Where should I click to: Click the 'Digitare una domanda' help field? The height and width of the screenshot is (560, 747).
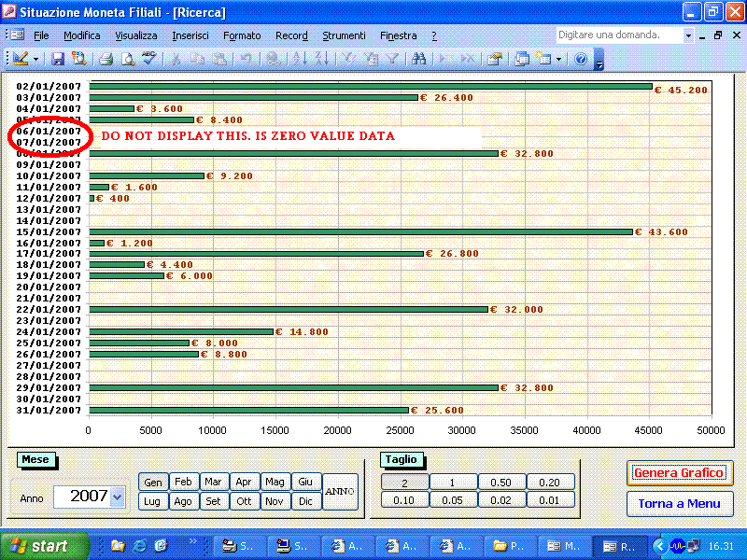(x=617, y=35)
